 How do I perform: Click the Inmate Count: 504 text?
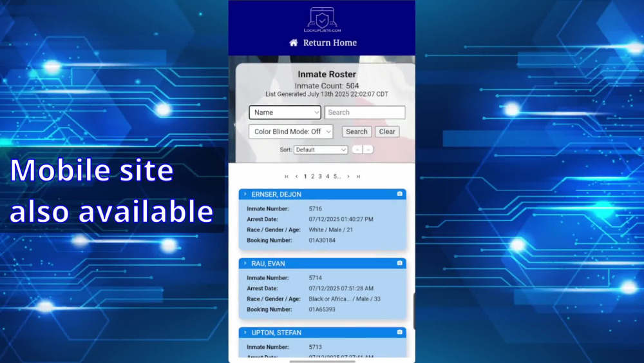pyautogui.click(x=327, y=86)
